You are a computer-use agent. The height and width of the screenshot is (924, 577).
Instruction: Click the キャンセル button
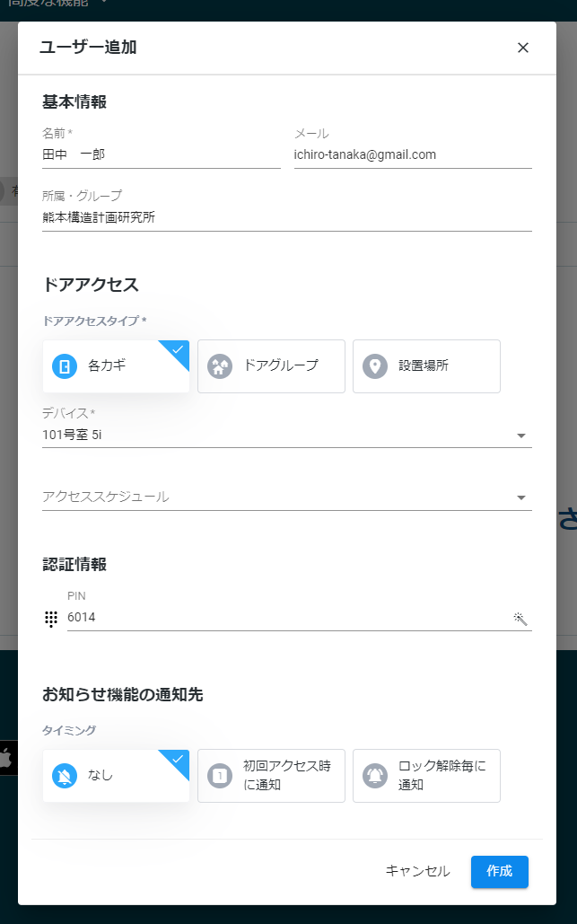417,872
